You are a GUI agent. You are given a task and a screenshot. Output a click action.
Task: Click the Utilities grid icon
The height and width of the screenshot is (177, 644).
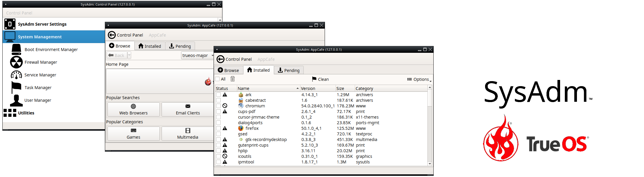pyautogui.click(x=10, y=113)
